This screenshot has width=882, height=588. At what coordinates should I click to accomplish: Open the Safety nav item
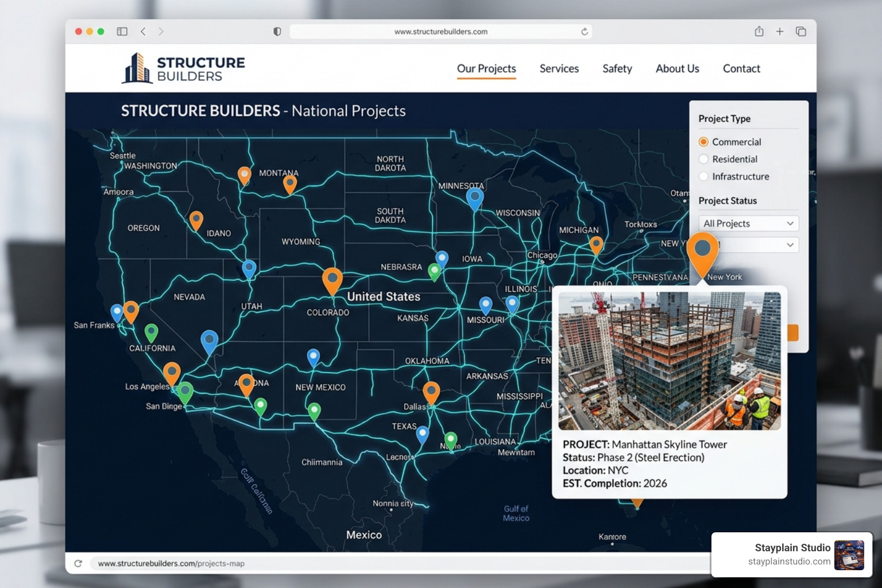(x=617, y=68)
